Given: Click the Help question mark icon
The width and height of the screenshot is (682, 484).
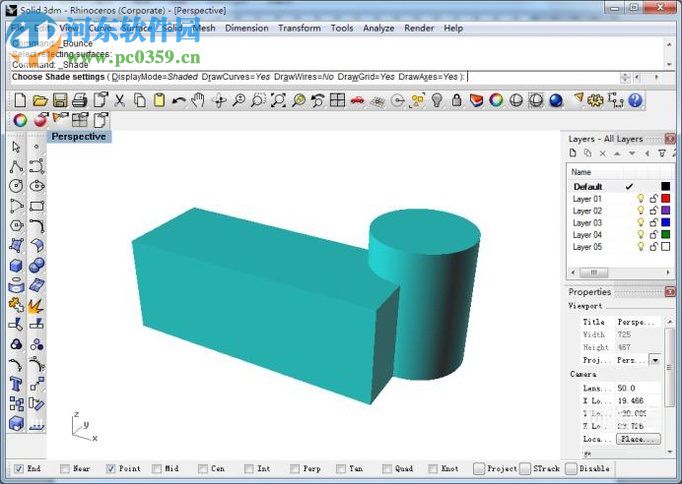Looking at the screenshot, I should click(x=634, y=100).
